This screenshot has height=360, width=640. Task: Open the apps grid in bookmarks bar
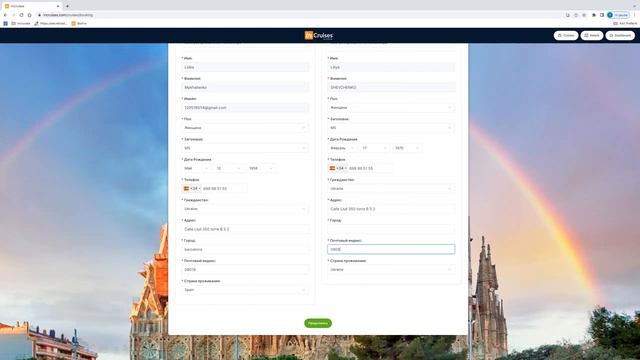[x=5, y=24]
